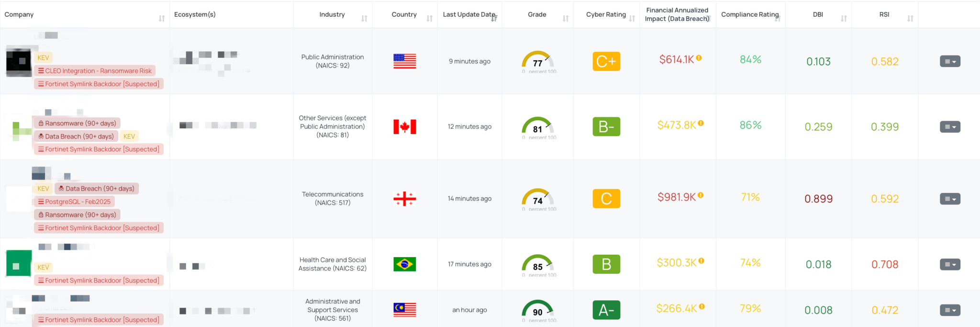Expand action dropdown for Telecommunications row
The height and width of the screenshot is (327, 980).
950,199
